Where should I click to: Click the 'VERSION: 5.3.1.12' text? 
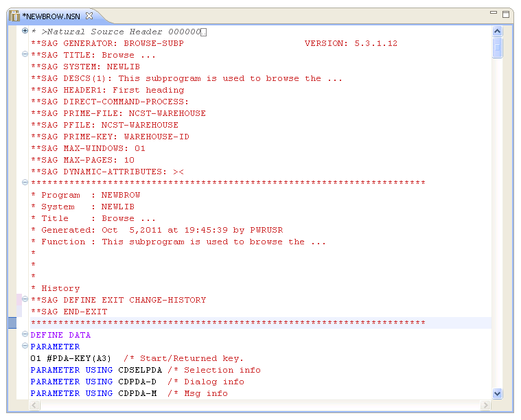pos(351,43)
